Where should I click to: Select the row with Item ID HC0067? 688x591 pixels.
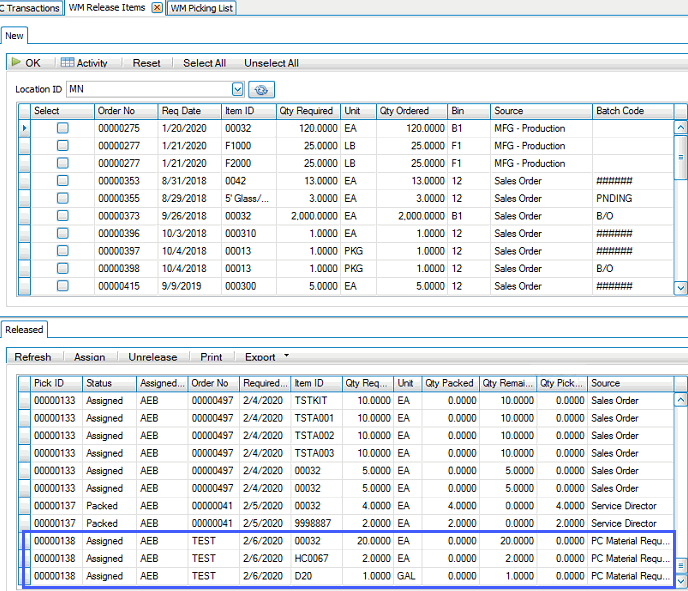pos(313,559)
